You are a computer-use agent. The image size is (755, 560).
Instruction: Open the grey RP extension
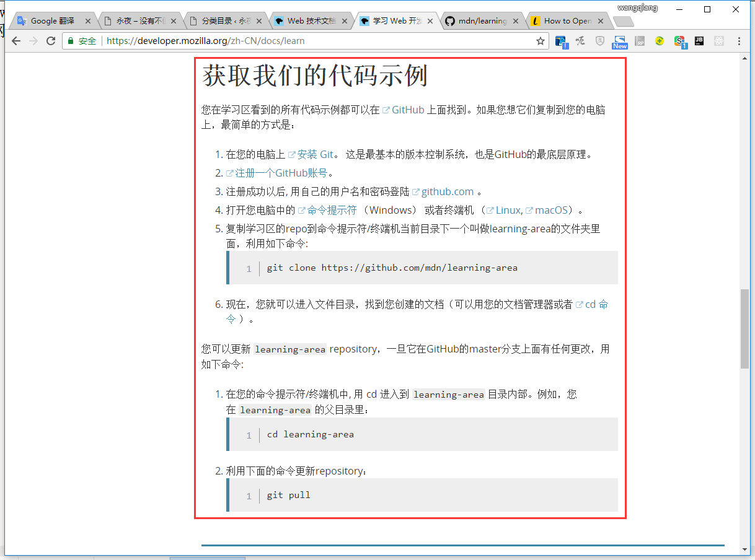pos(640,41)
